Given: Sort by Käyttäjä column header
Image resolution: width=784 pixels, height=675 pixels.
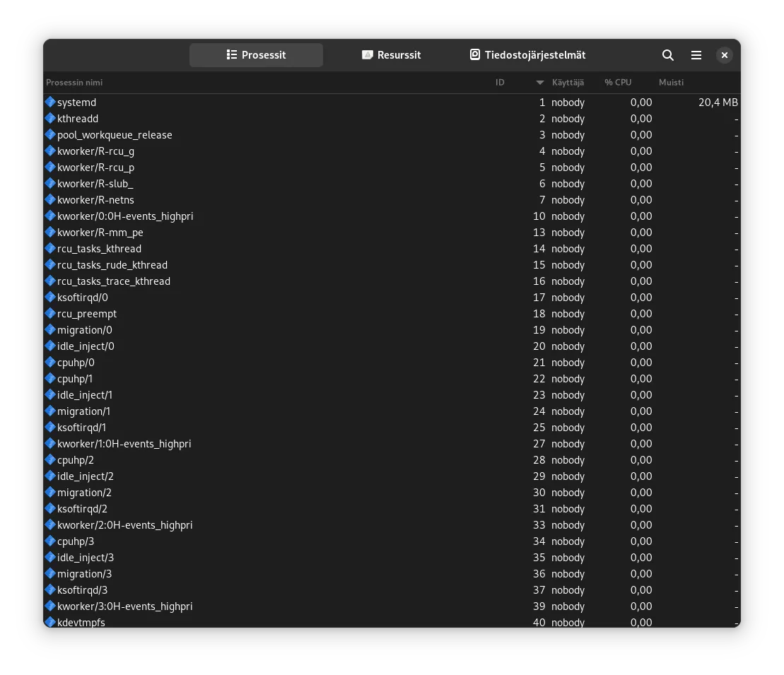Looking at the screenshot, I should pyautogui.click(x=568, y=83).
